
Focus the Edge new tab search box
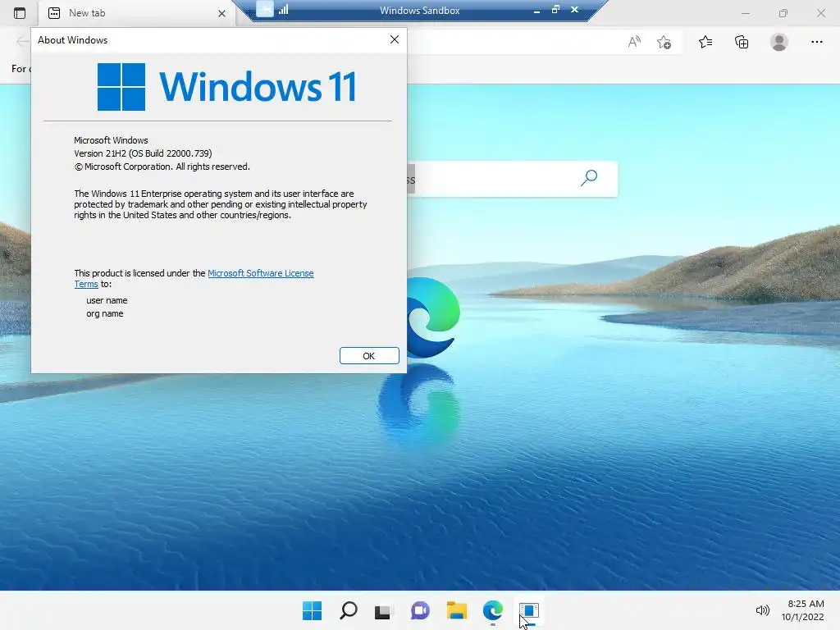(512, 179)
